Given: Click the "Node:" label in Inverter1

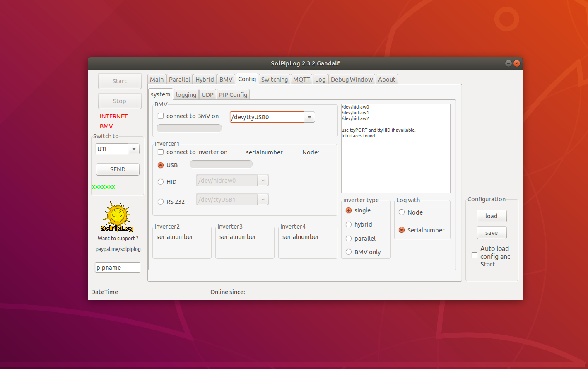Looking at the screenshot, I should pos(311,152).
